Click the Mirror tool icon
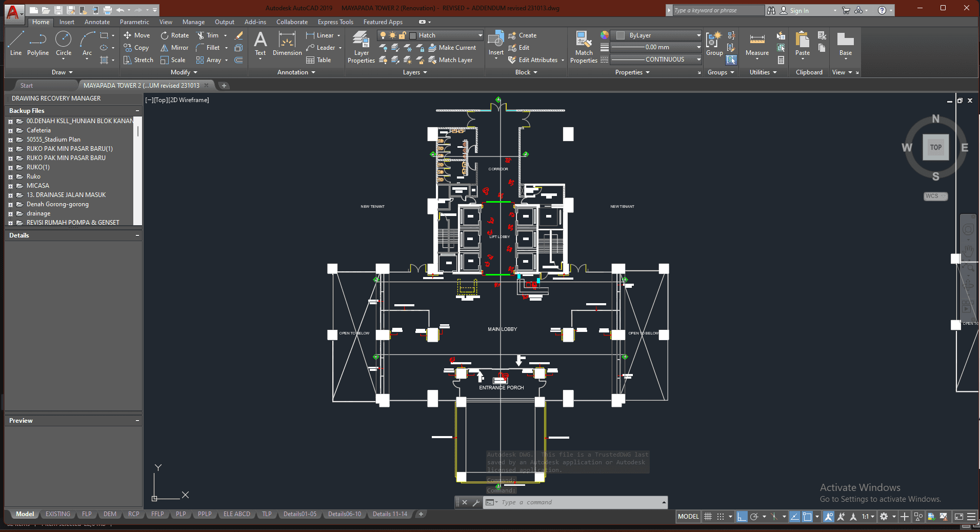 click(174, 48)
